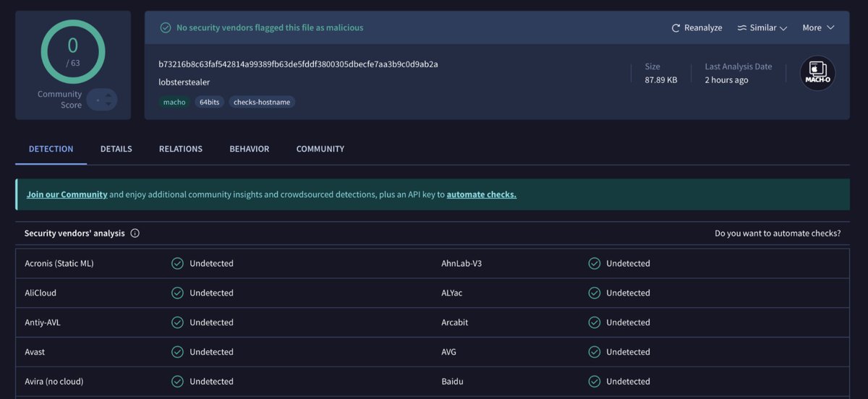868x399 pixels.
Task: Click the check icon in Avira (no cloud) row
Action: pos(177,381)
